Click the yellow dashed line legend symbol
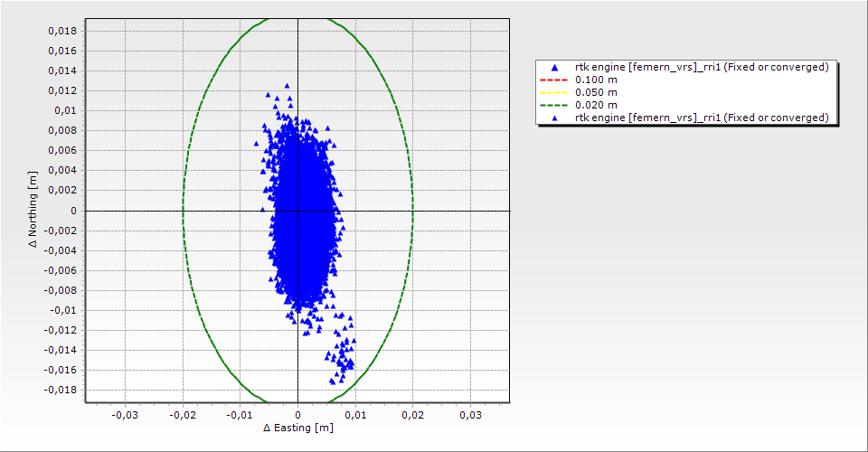The width and height of the screenshot is (868, 452). click(555, 92)
